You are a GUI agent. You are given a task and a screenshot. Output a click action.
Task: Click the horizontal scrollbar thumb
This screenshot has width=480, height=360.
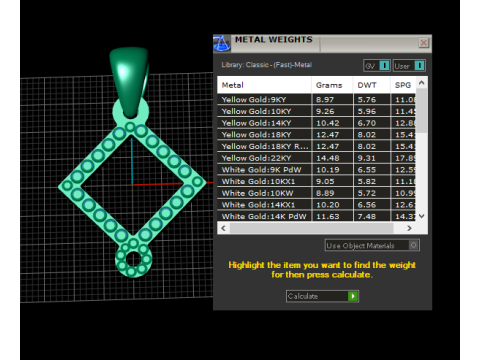tap(312, 228)
